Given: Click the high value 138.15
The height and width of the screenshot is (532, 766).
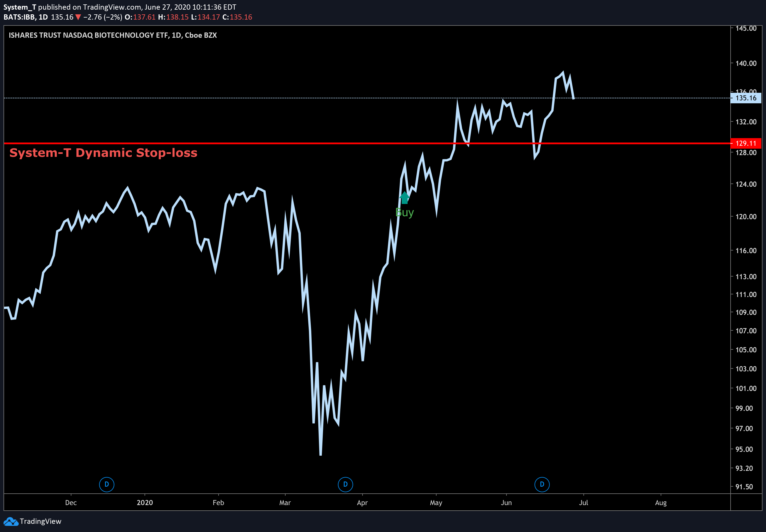Looking at the screenshot, I should (177, 17).
